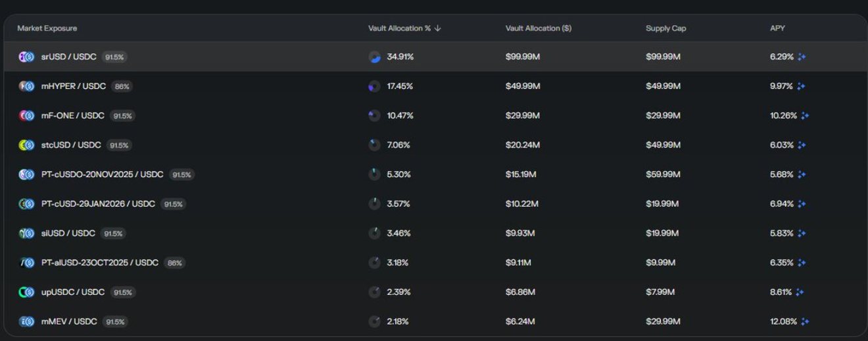Click the Supply Cap column header
Screen dimensions: 868x341
click(x=665, y=28)
